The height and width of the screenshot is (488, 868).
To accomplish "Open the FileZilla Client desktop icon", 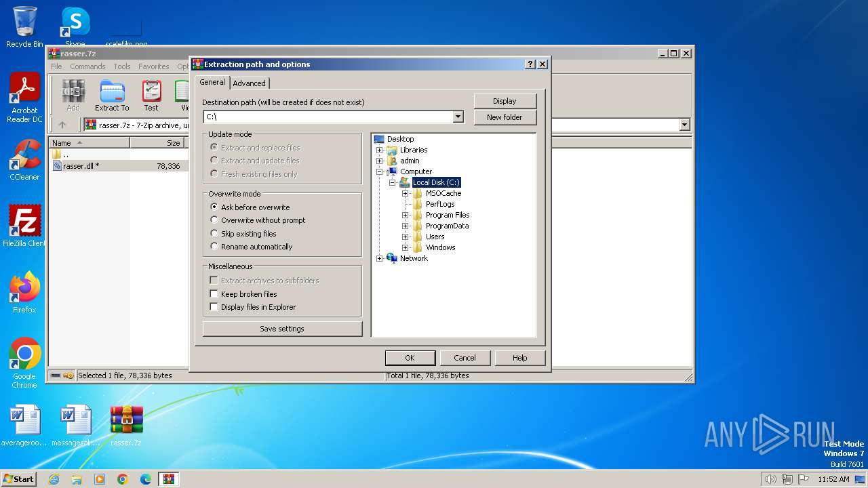I will pos(24,226).
